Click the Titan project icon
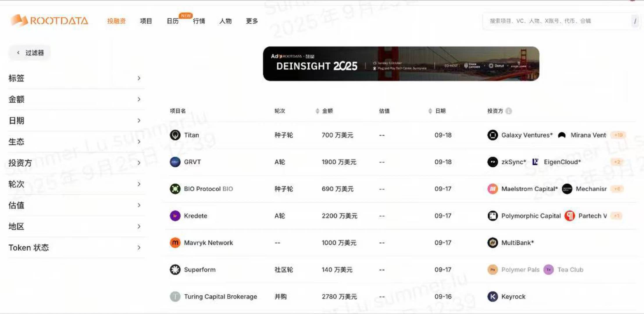The image size is (644, 314). (x=175, y=135)
